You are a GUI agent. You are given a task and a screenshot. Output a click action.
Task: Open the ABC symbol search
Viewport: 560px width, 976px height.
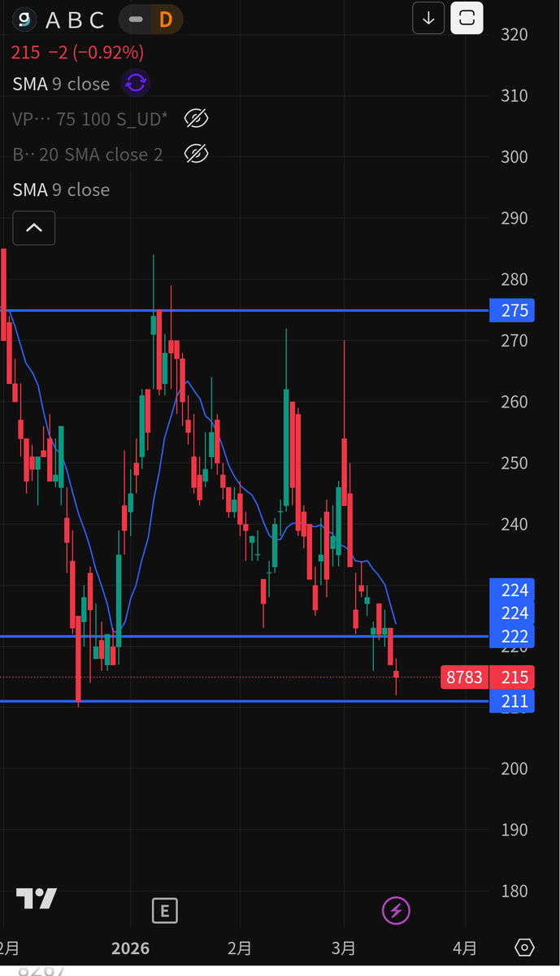75,20
